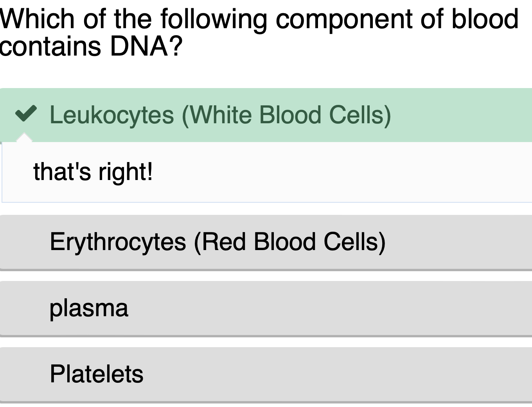Click "DNA?" in the question heading
The width and height of the screenshot is (532, 407).
pos(146,46)
